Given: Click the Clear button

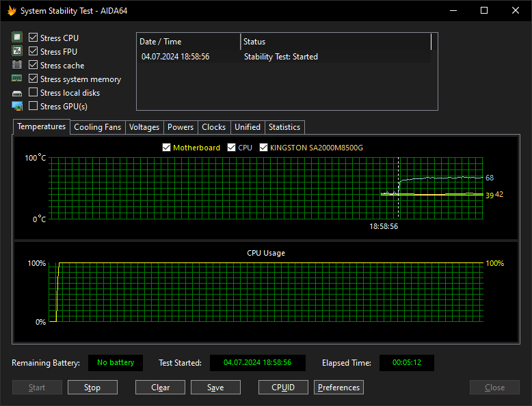Looking at the screenshot, I should 160,388.
